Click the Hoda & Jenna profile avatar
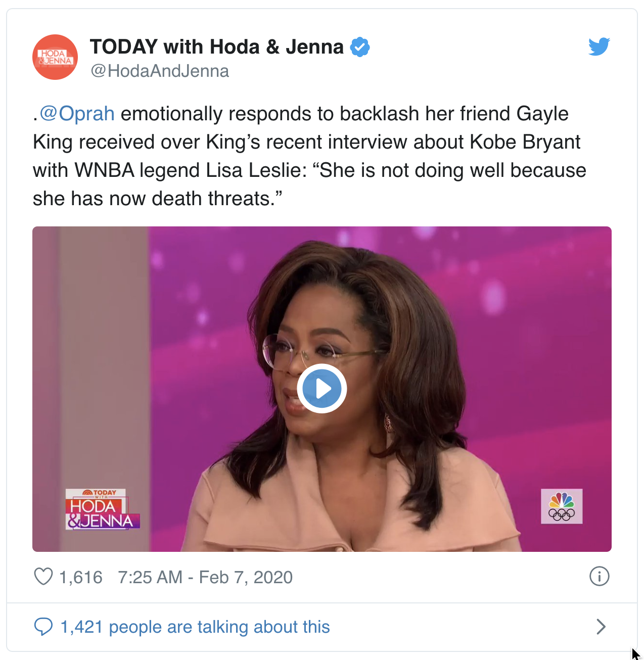The image size is (644, 660). pyautogui.click(x=55, y=57)
